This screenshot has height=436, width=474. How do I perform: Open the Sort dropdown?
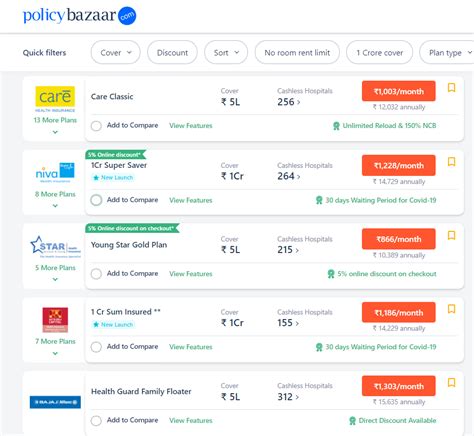pos(226,53)
